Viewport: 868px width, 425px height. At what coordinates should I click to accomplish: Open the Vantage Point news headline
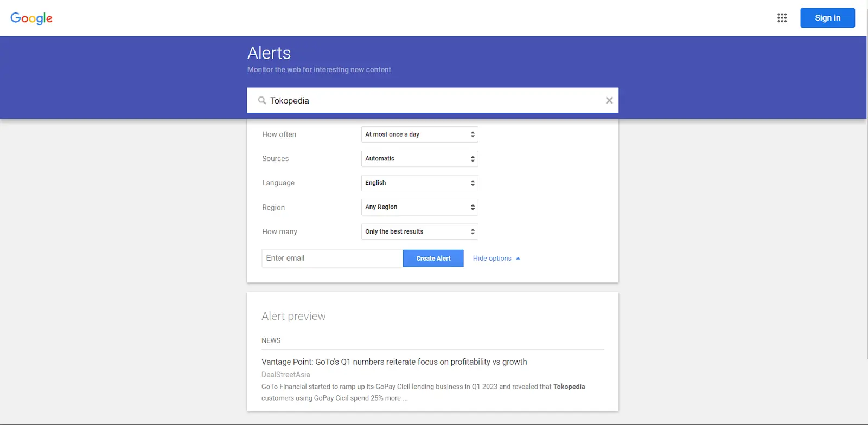394,362
